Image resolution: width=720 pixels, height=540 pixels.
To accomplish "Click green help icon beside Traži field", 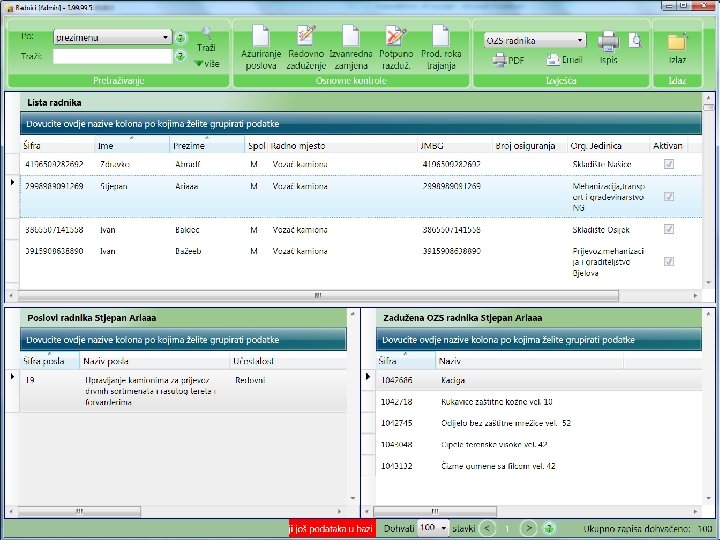I will pyautogui.click(x=181, y=56).
